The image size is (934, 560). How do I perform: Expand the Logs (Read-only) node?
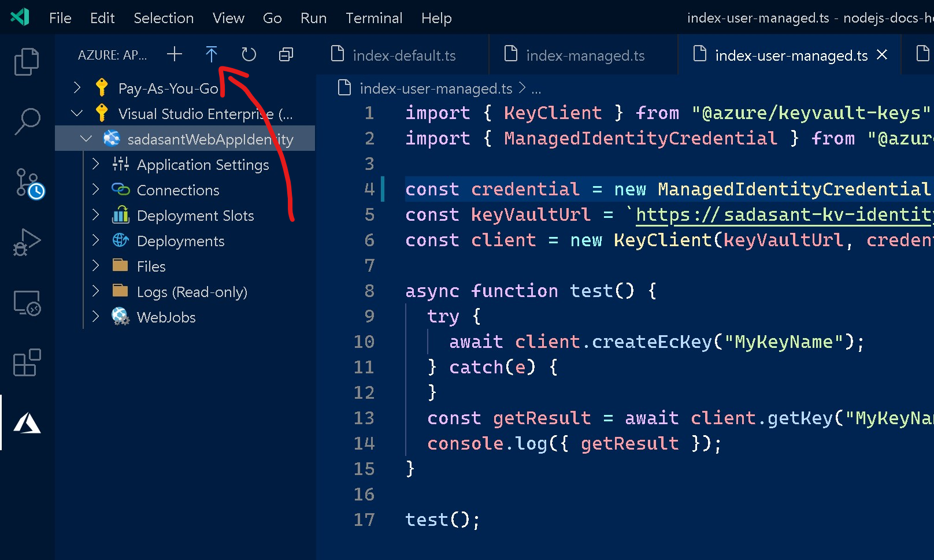96,291
